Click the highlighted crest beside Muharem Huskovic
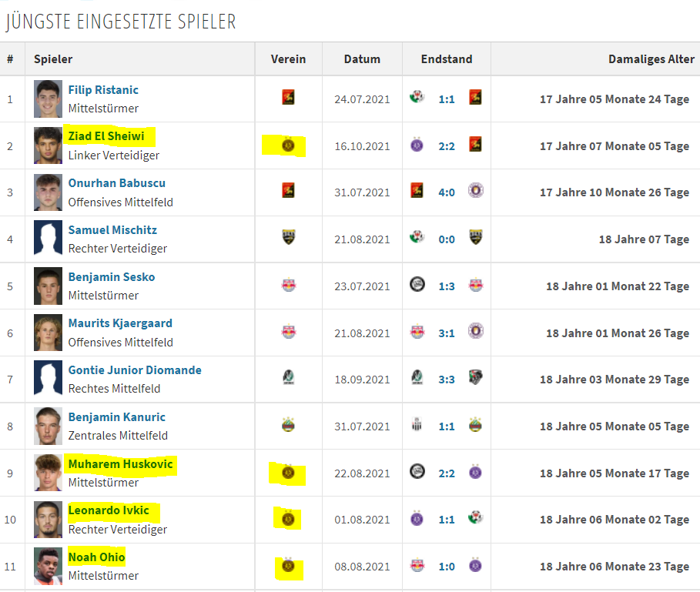The height and width of the screenshot is (592, 700). pos(288,472)
